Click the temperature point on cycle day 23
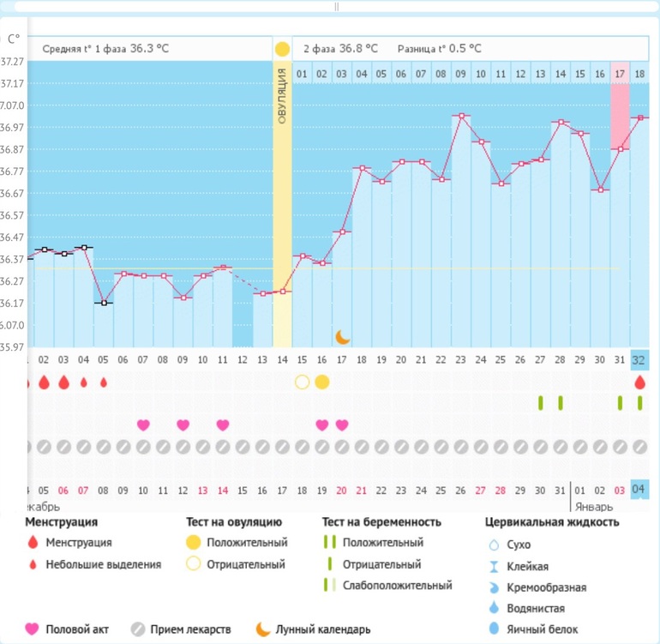Image resolution: width=660 pixels, height=644 pixels. click(461, 116)
